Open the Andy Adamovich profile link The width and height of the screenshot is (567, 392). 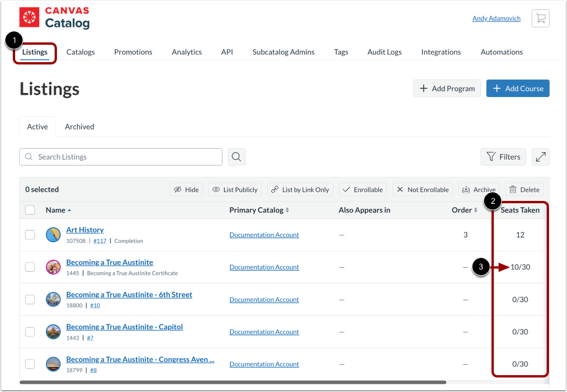click(x=496, y=18)
